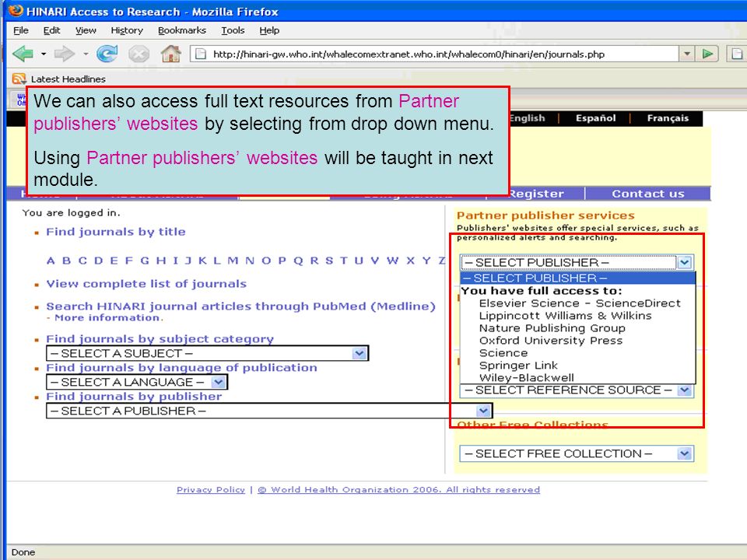Click the Find journals by title link

[x=116, y=232]
